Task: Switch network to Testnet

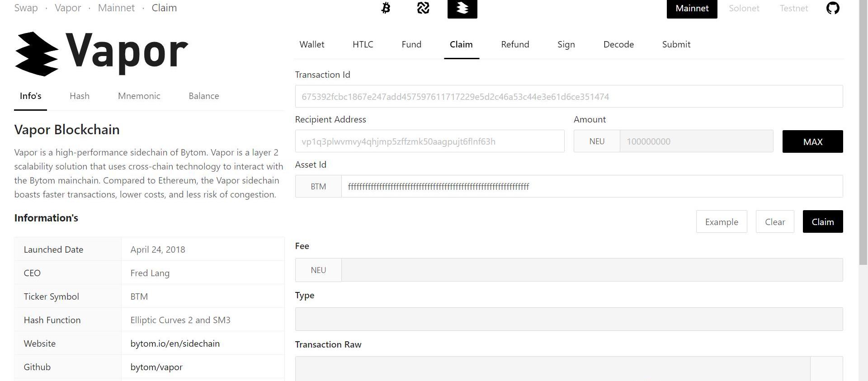Action: [x=793, y=9]
